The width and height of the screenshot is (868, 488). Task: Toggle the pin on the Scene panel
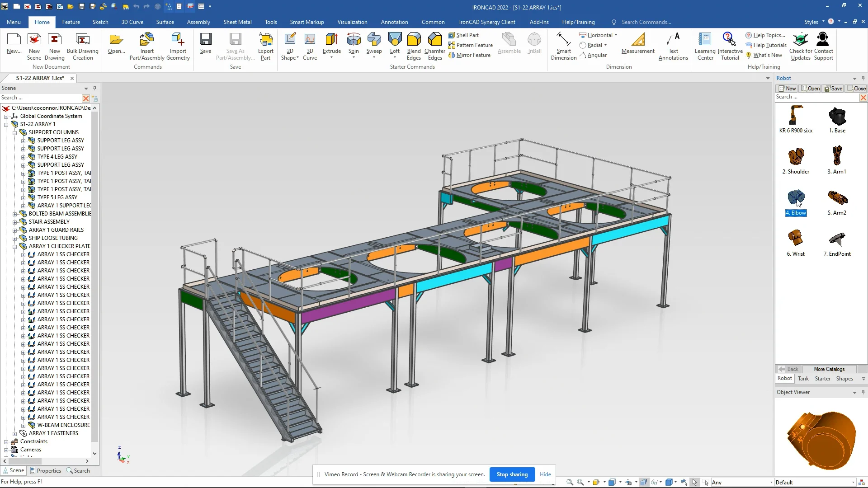click(94, 88)
